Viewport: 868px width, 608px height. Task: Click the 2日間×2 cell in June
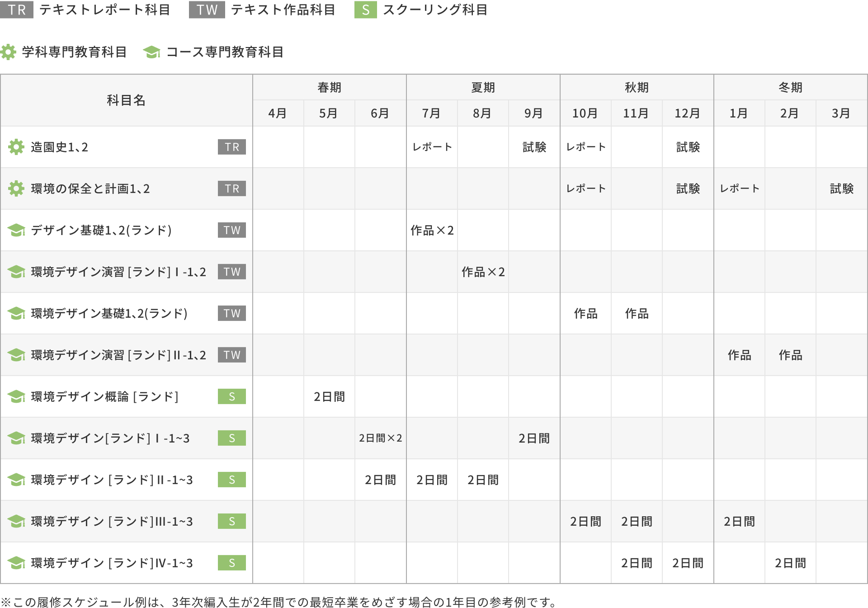pos(380,438)
